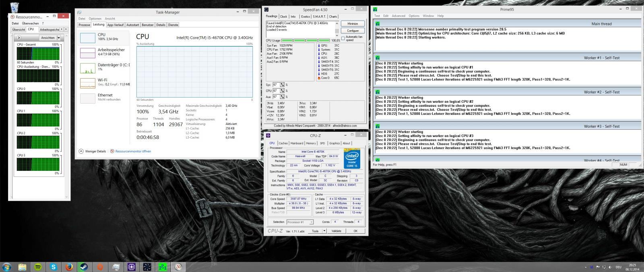Click Configure button in SpeedFan
The height and width of the screenshot is (272, 644).
353,31
